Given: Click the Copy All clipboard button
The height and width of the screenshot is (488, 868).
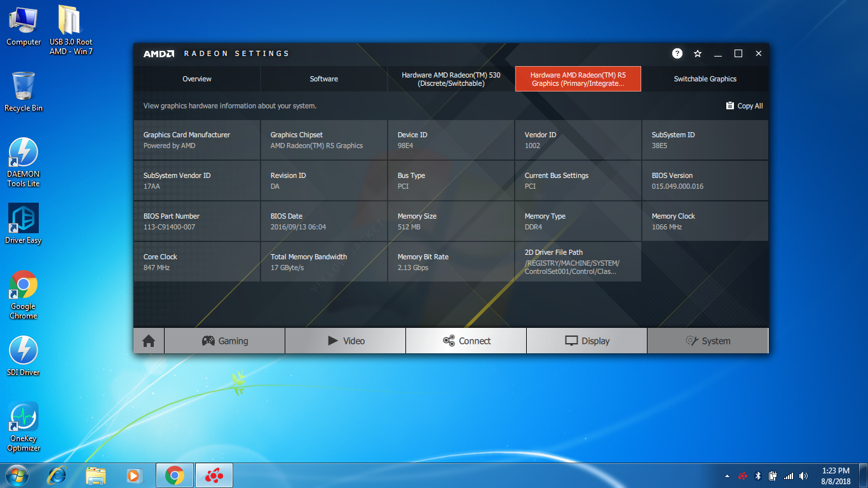Looking at the screenshot, I should [744, 106].
